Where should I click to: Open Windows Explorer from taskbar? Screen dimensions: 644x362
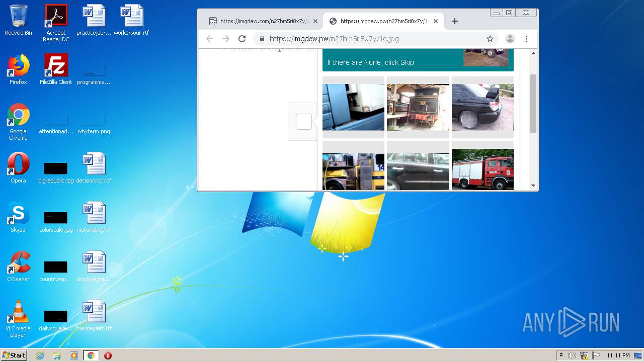tap(57, 355)
